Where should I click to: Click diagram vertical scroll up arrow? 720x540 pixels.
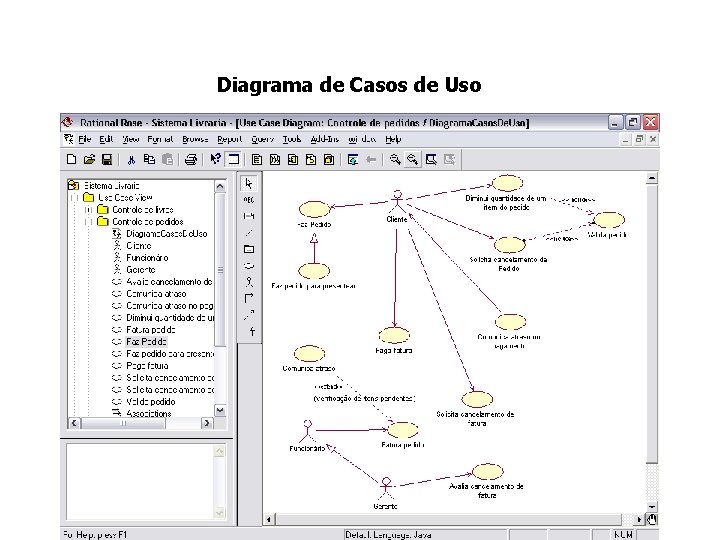652,179
